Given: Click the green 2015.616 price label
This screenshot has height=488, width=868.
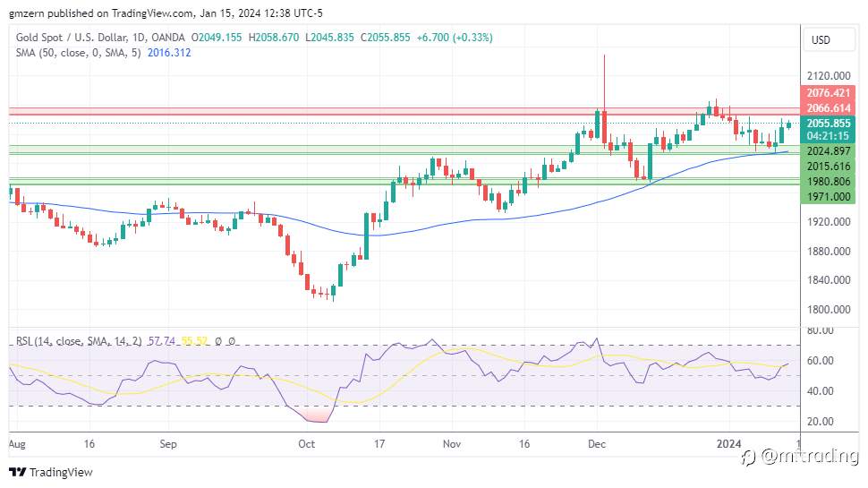Looking at the screenshot, I should [x=828, y=167].
